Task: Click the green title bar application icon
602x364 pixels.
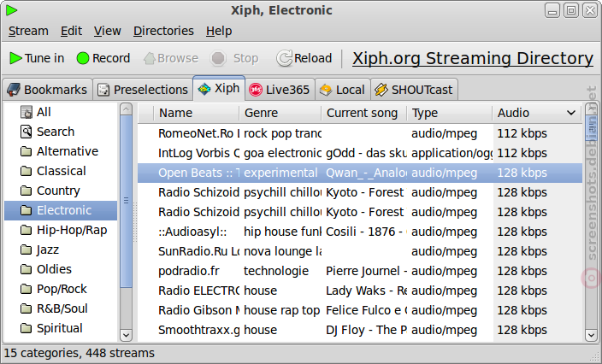Action: (11, 10)
